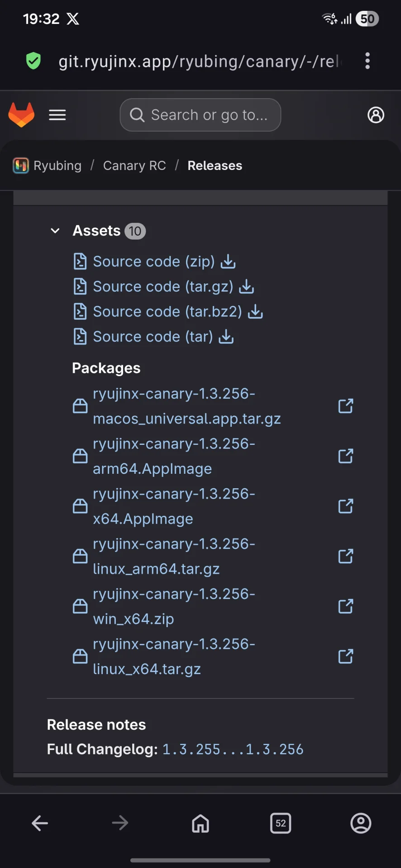Tap the Search or go to field
The height and width of the screenshot is (868, 401).
[200, 115]
